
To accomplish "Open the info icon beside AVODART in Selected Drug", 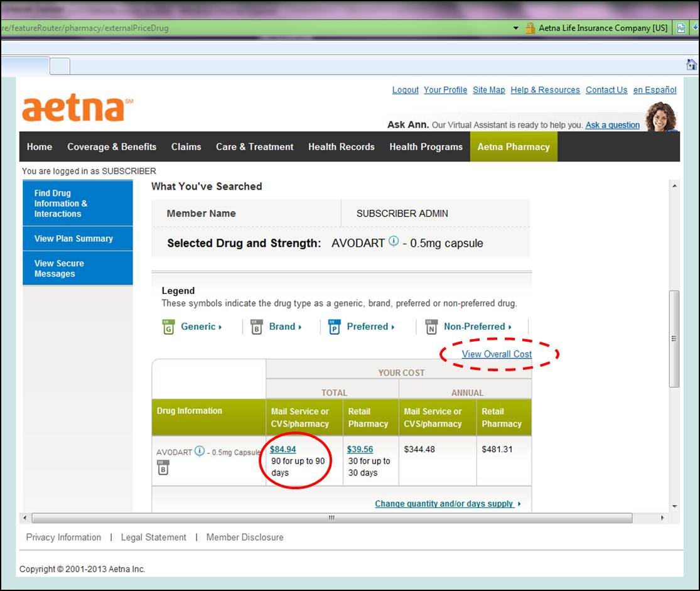I will pyautogui.click(x=393, y=241).
